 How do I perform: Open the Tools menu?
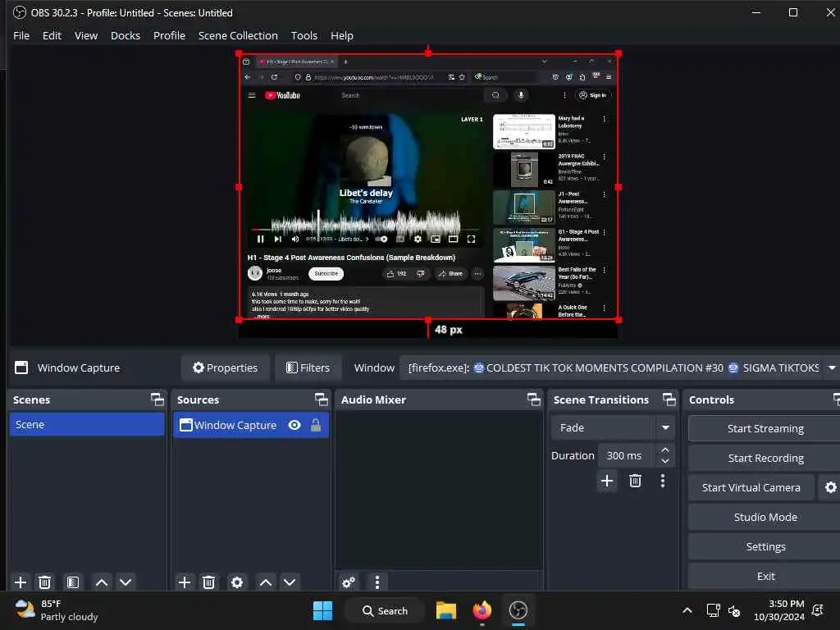coord(304,35)
